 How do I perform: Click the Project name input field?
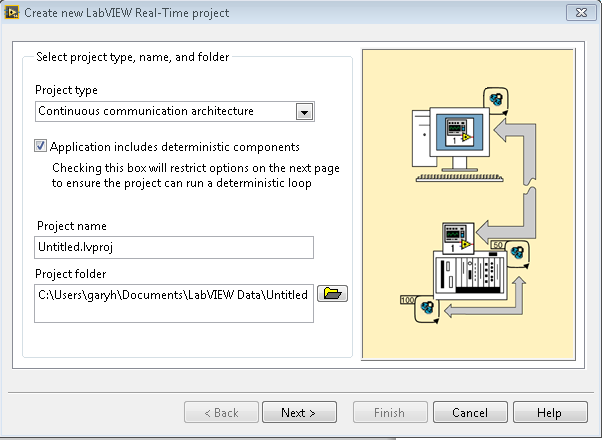pos(174,247)
